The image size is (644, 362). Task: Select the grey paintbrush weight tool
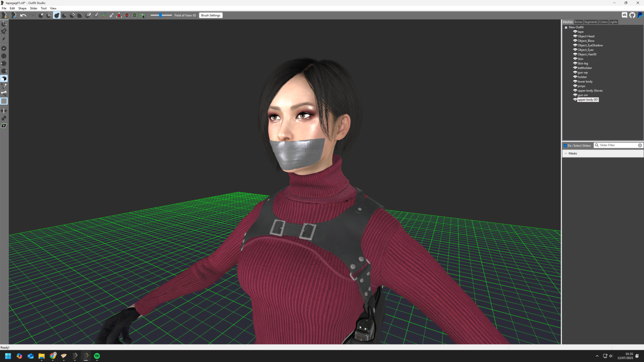96,15
